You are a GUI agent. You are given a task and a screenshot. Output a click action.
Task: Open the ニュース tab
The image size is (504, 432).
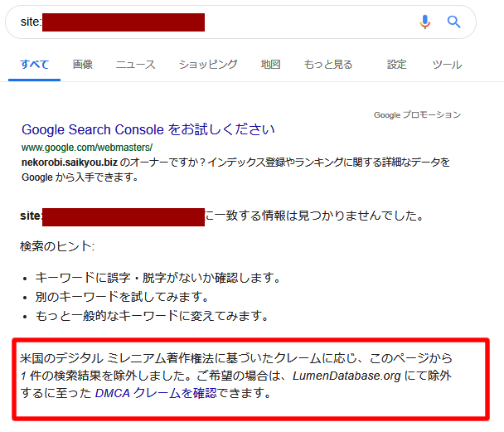[135, 65]
